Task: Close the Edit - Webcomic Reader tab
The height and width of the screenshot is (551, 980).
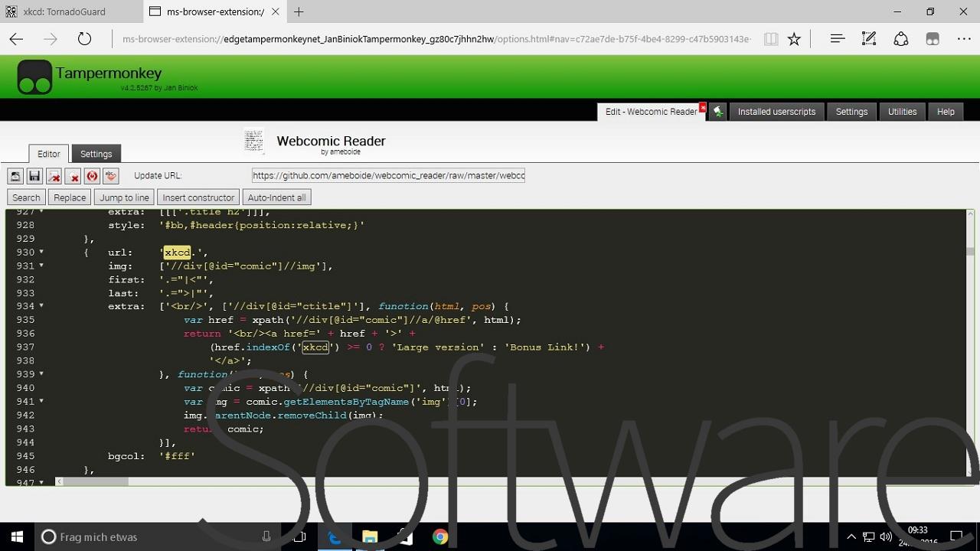Action: [x=703, y=108]
